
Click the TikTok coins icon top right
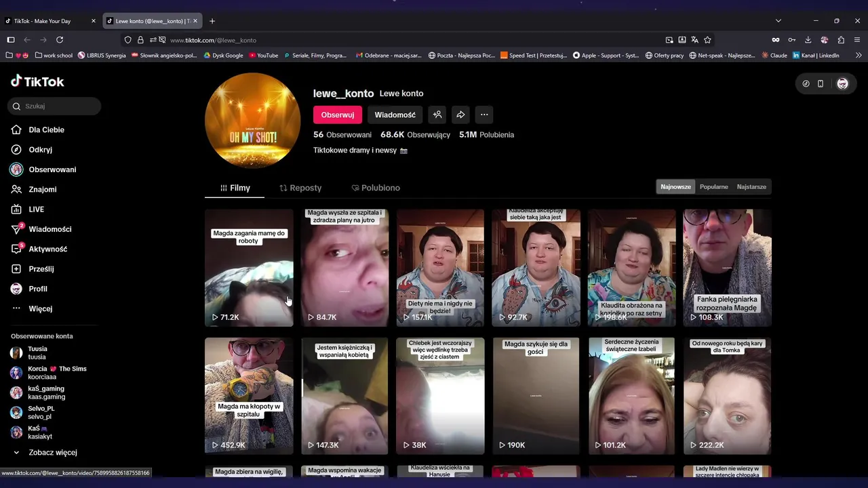pyautogui.click(x=806, y=84)
